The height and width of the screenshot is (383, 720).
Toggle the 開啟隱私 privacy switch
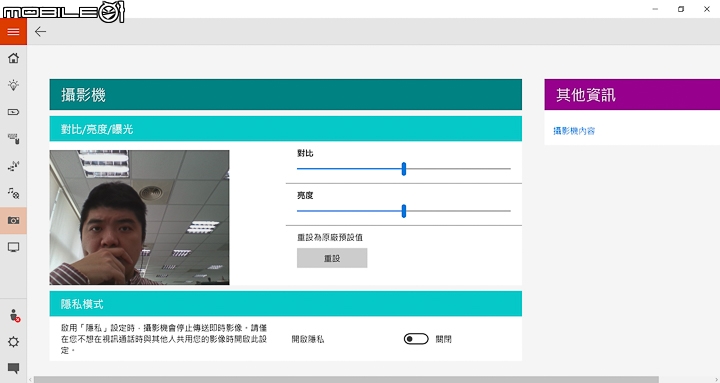416,339
